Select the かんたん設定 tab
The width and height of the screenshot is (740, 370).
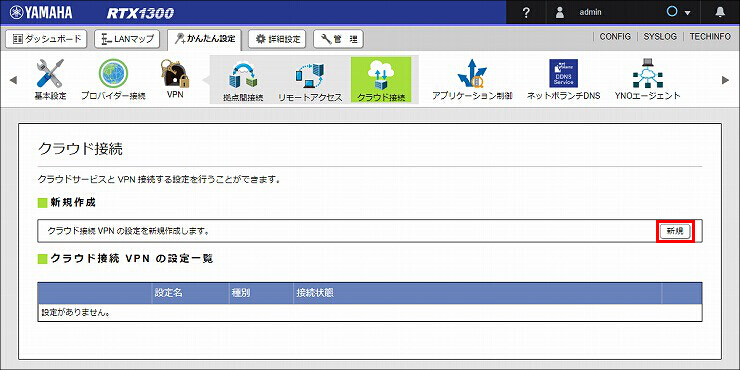click(x=204, y=40)
